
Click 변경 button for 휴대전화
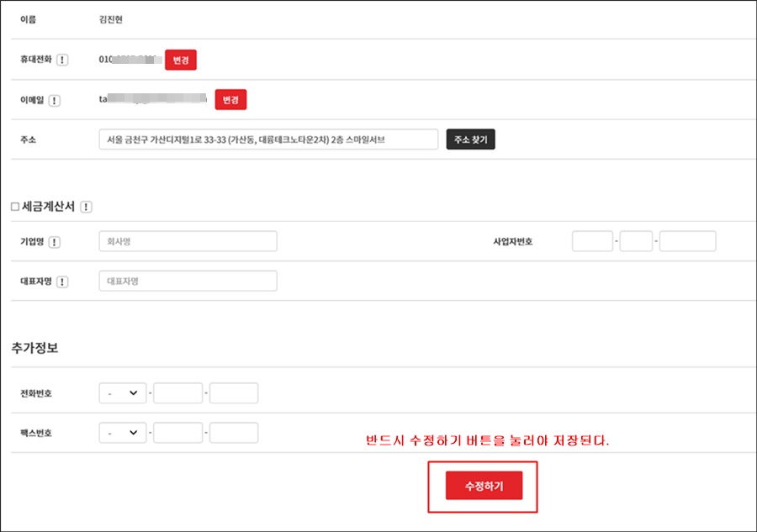[x=181, y=60]
